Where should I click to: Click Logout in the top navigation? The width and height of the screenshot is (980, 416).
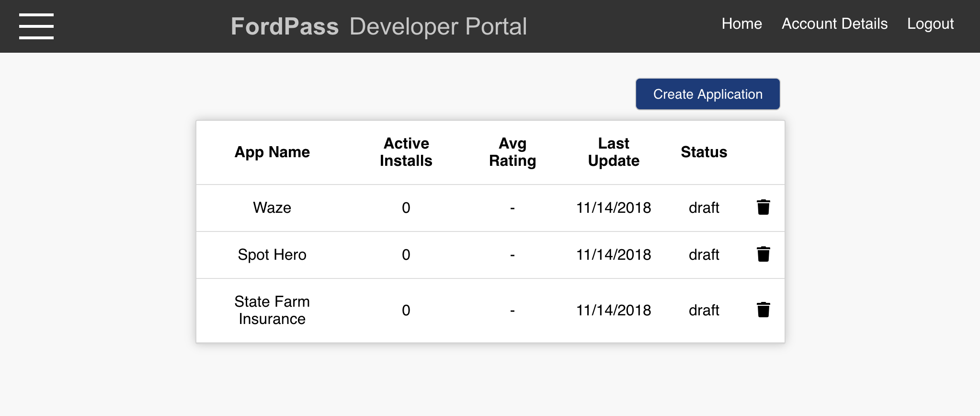pyautogui.click(x=930, y=24)
